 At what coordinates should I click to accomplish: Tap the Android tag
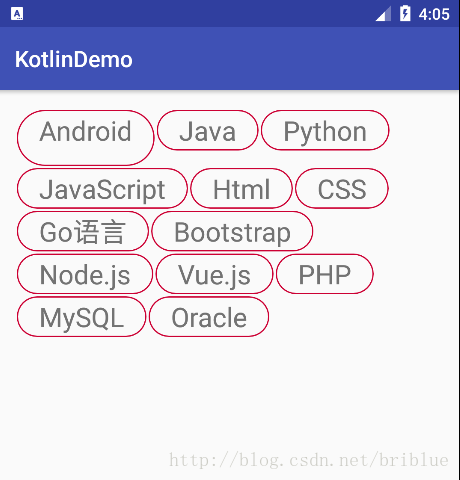pos(86,138)
